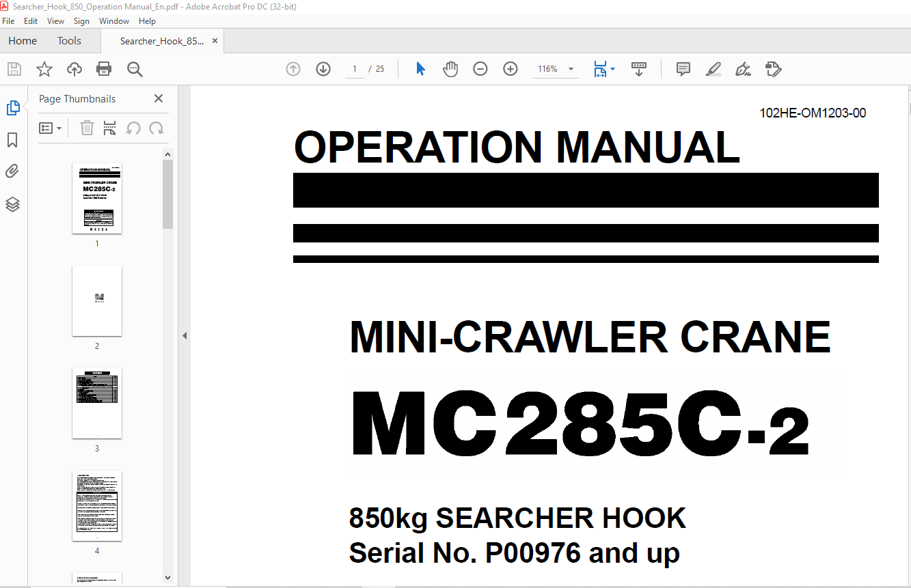Select page 2 thumbnail
This screenshot has height=588, width=911.
(97, 301)
